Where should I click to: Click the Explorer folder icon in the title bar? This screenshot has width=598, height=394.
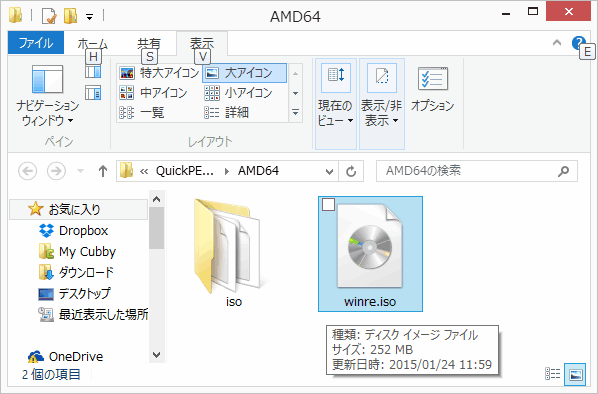coord(16,15)
